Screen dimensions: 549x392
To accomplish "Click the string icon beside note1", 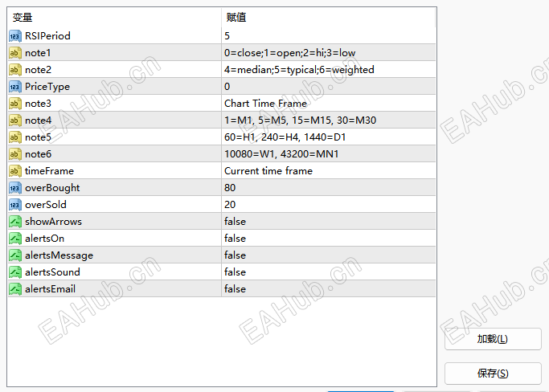I will click(15, 53).
